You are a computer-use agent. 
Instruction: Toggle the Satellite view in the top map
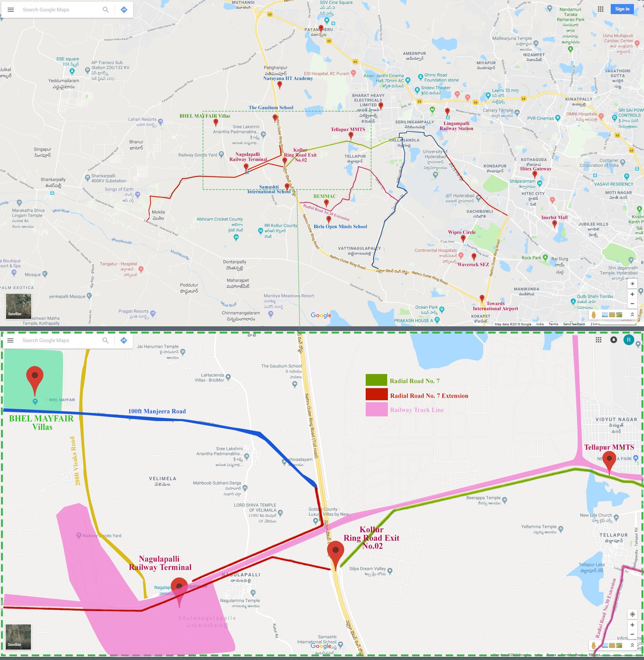(x=18, y=306)
